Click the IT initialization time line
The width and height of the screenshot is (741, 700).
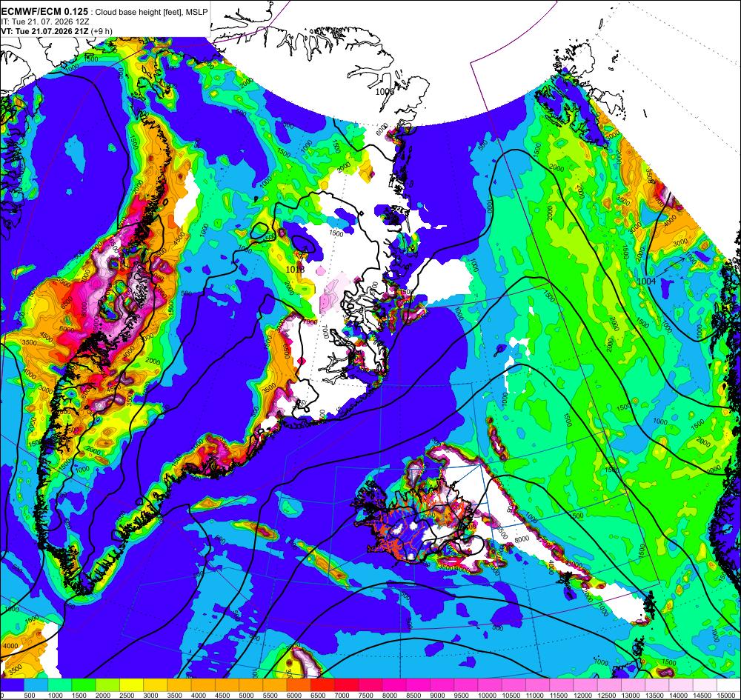click(x=45, y=21)
